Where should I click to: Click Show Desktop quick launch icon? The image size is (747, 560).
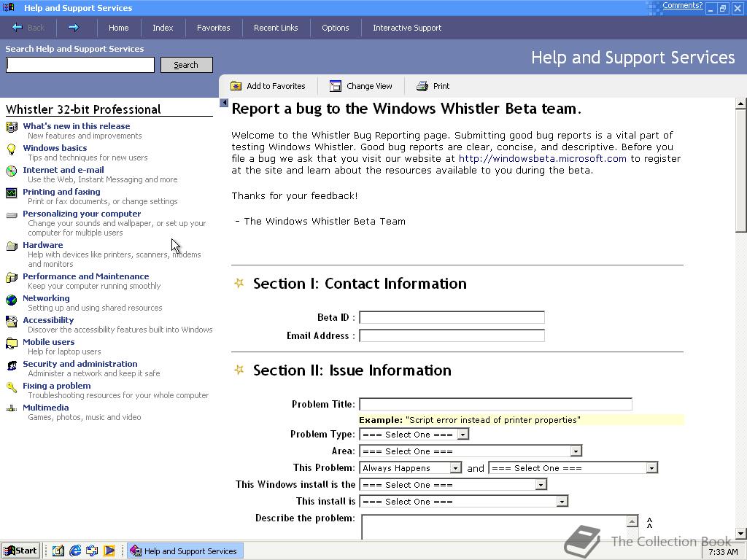point(58,551)
